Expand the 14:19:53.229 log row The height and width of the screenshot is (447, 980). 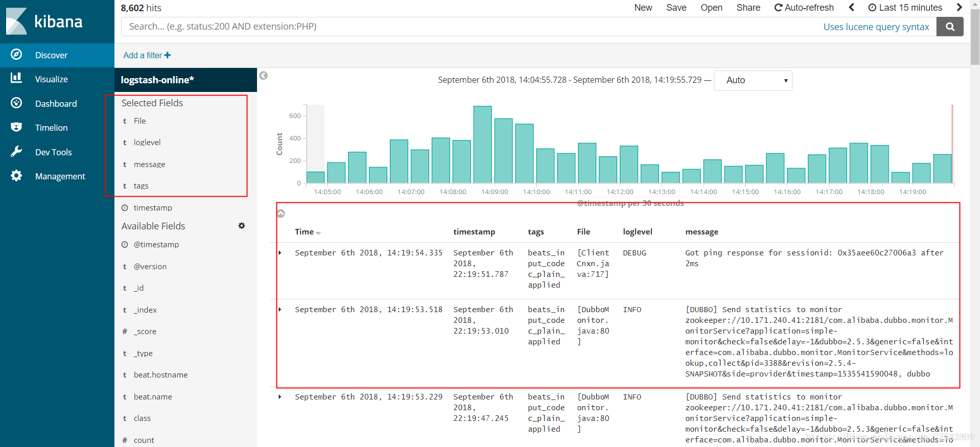pyautogui.click(x=280, y=397)
